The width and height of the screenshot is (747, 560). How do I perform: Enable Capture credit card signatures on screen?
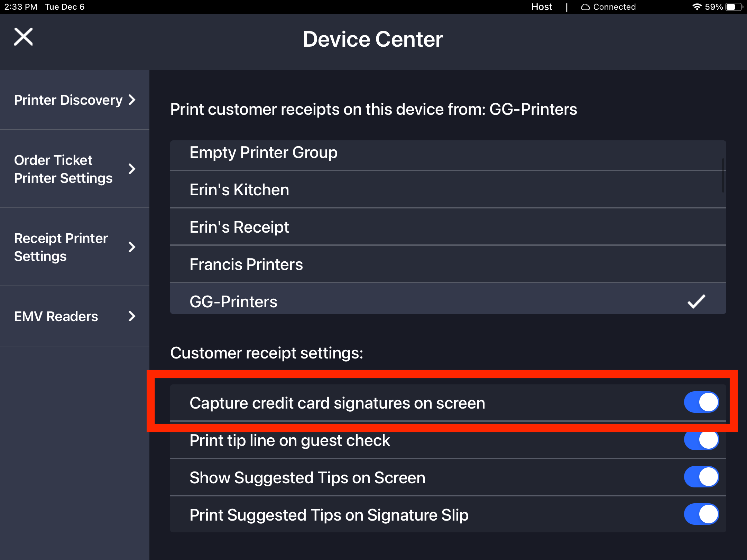[701, 402]
